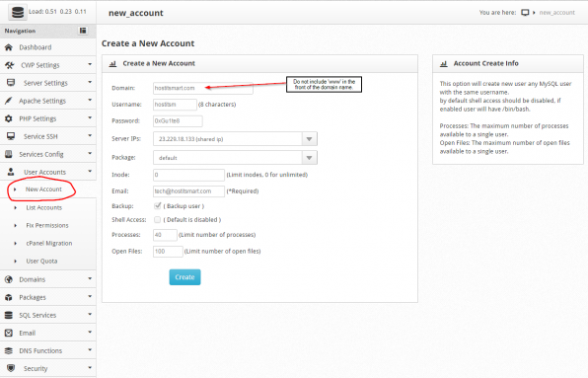Click the Packages boxes icon
Image resolution: width=588 pixels, height=378 pixels.
[x=9, y=297]
